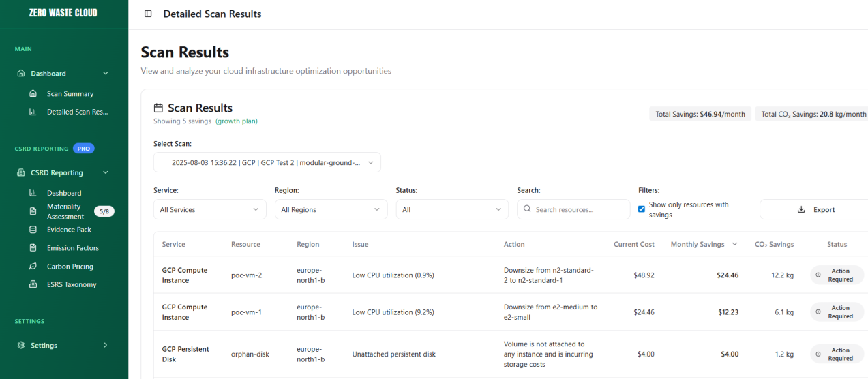Screen dimensions: 868x379
Task: Expand the Settings menu chevron
Action: (x=106, y=346)
